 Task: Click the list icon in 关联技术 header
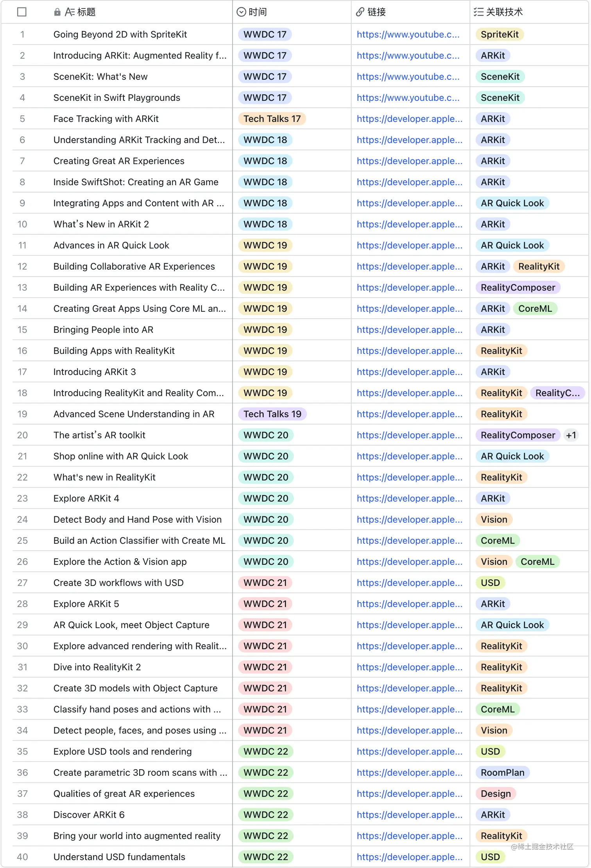coord(478,12)
